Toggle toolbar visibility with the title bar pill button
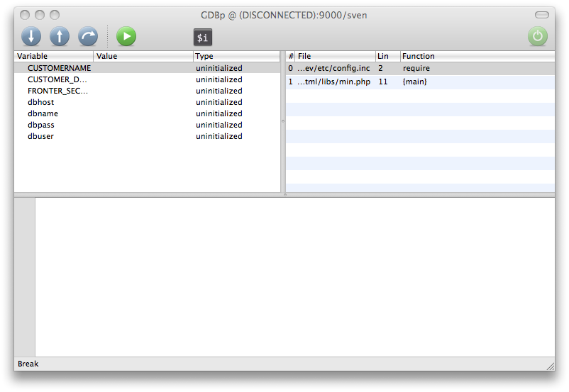 [x=542, y=15]
